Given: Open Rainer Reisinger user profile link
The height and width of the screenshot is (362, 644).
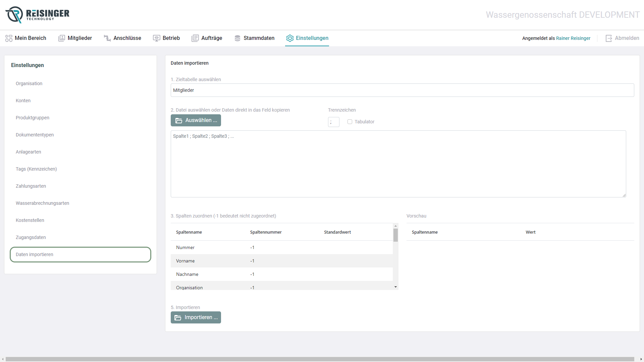Looking at the screenshot, I should pyautogui.click(x=573, y=38).
